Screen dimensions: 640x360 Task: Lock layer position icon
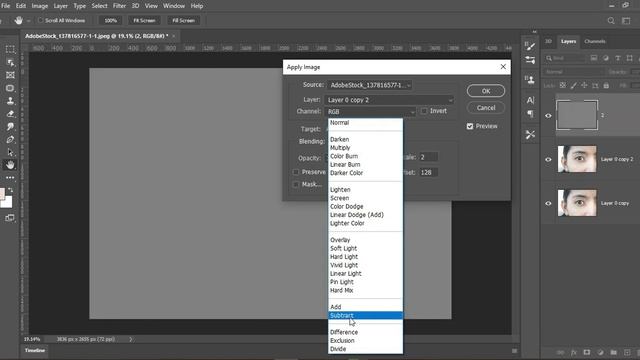pyautogui.click(x=584, y=85)
